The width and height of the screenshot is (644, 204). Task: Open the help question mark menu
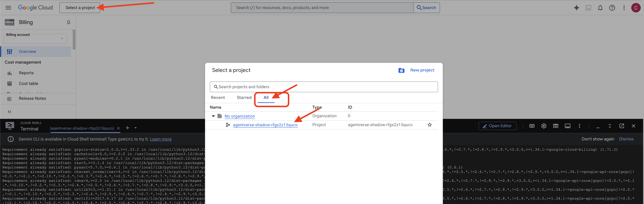click(612, 8)
